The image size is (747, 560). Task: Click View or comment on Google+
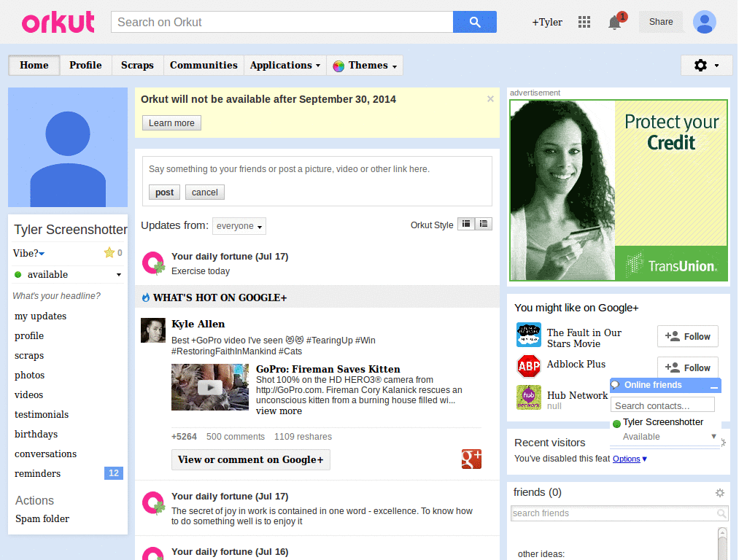click(251, 459)
